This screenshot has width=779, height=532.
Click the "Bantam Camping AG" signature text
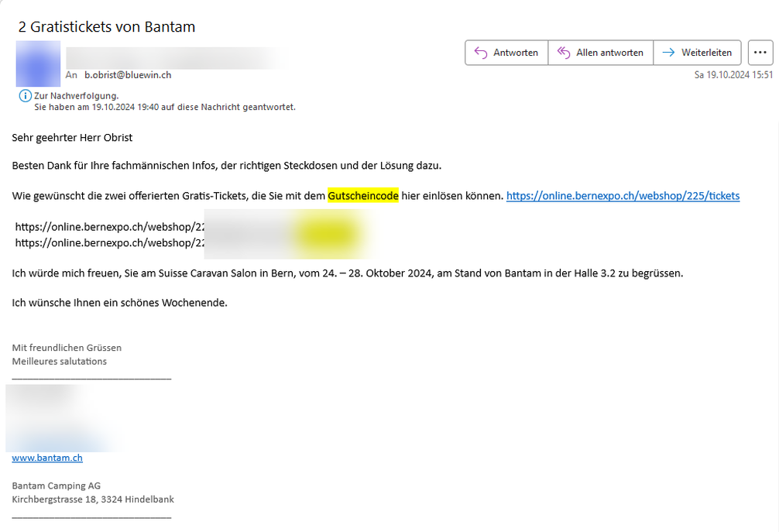coord(57,486)
